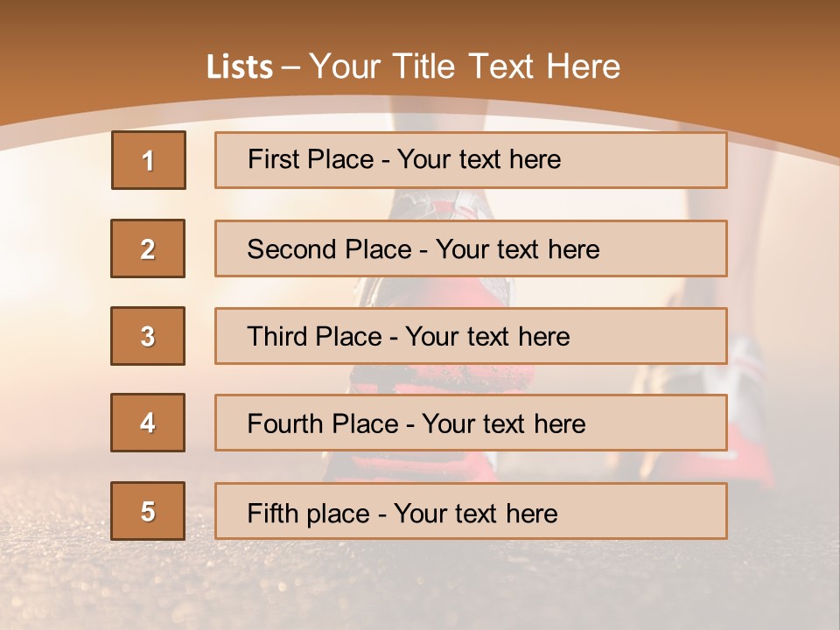
Task: Click the slide title text
Action: pos(413,66)
